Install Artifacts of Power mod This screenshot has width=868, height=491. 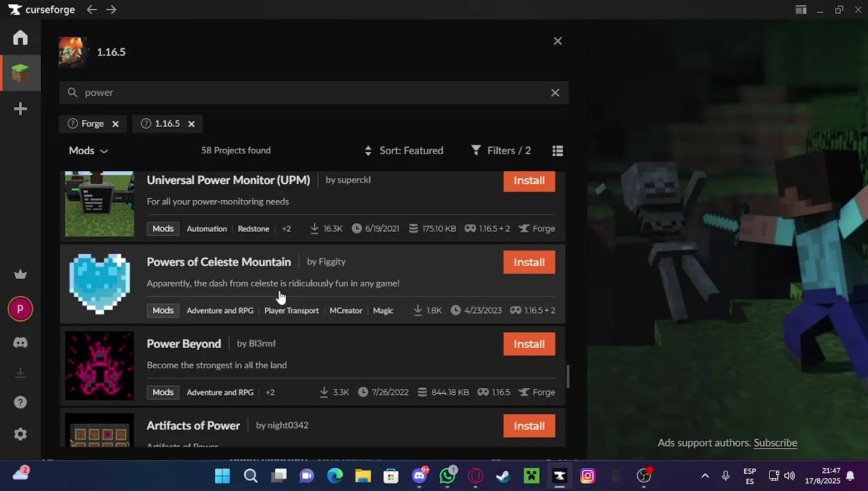pyautogui.click(x=529, y=426)
